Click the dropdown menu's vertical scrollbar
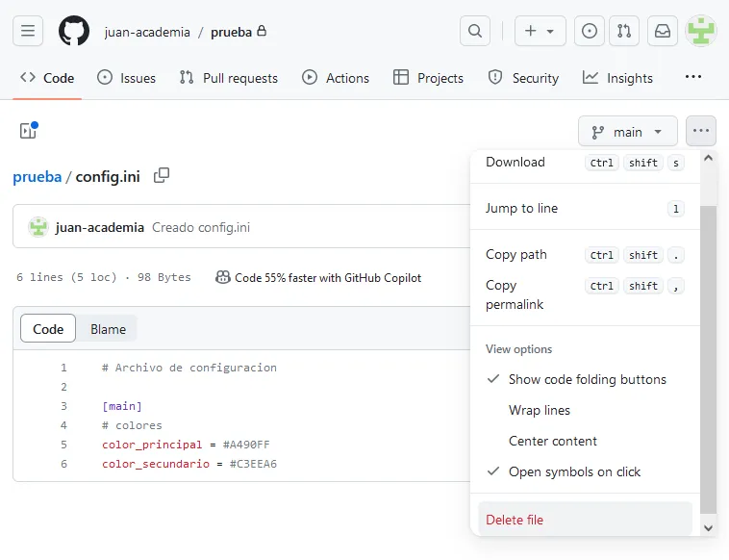 pyautogui.click(x=708, y=356)
